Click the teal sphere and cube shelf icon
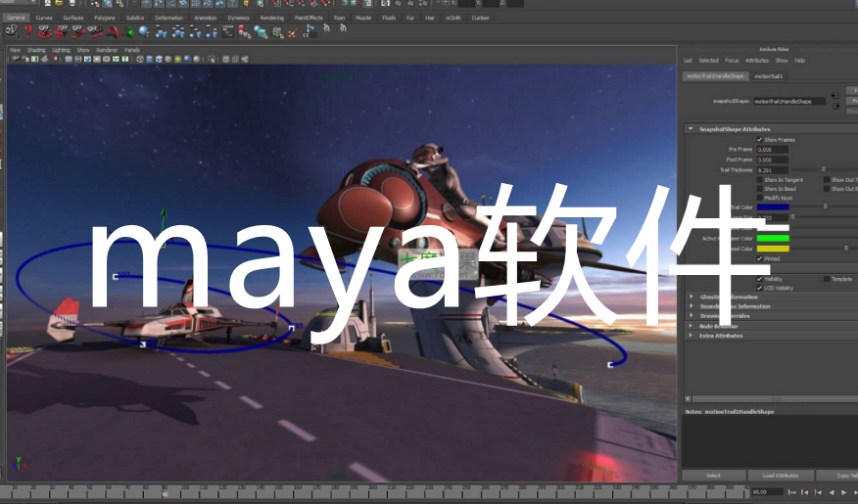The width and height of the screenshot is (858, 504). [x=261, y=32]
